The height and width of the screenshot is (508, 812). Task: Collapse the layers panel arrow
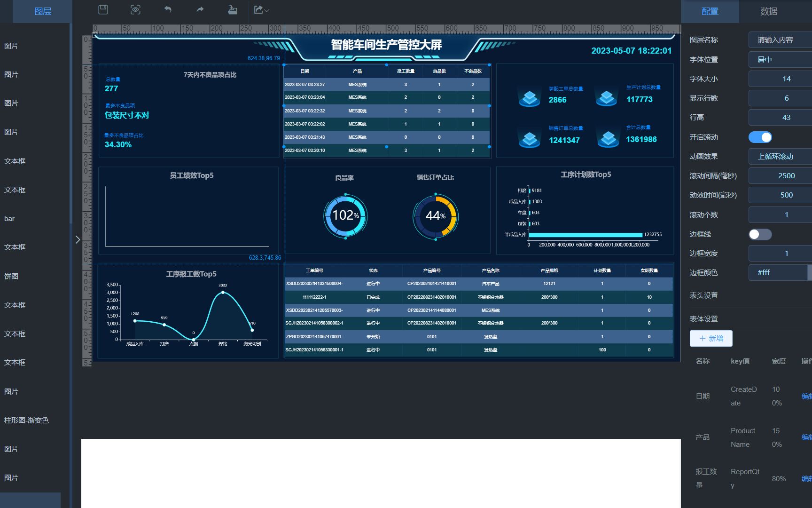point(78,239)
